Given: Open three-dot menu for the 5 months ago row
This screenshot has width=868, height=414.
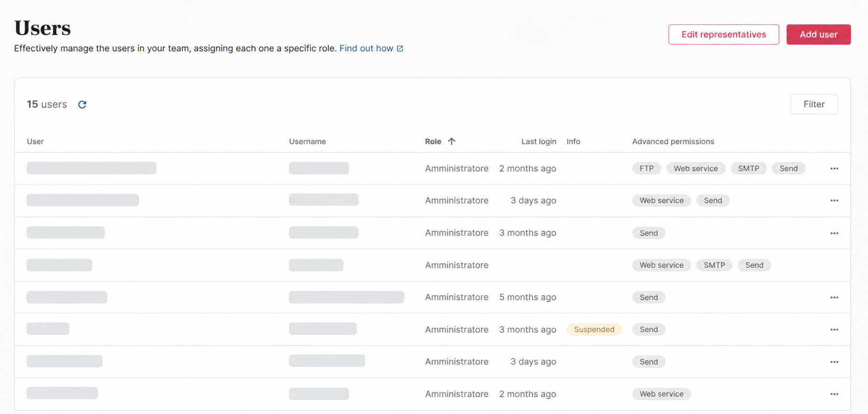Looking at the screenshot, I should tap(834, 297).
